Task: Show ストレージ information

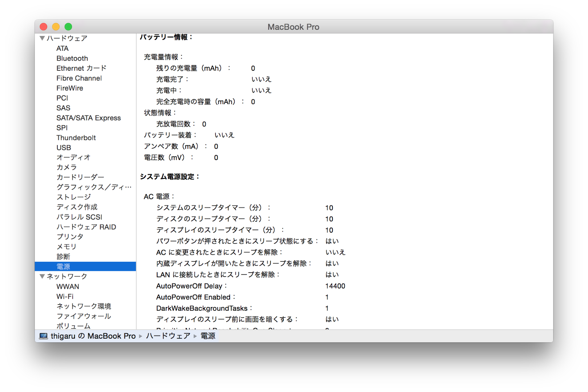Action: pos(74,197)
